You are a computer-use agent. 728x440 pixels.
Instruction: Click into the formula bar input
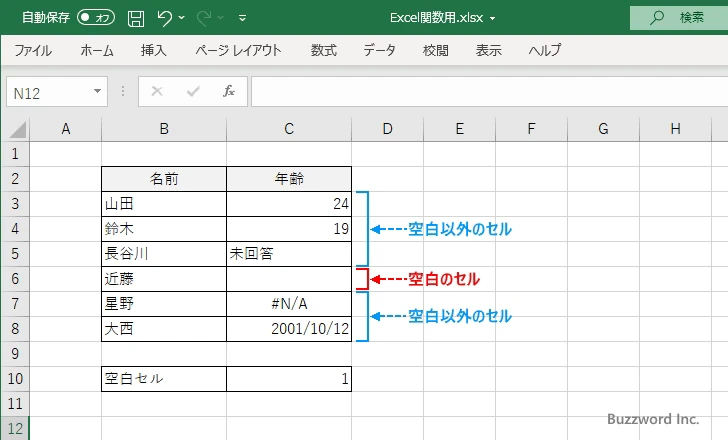[x=489, y=92]
